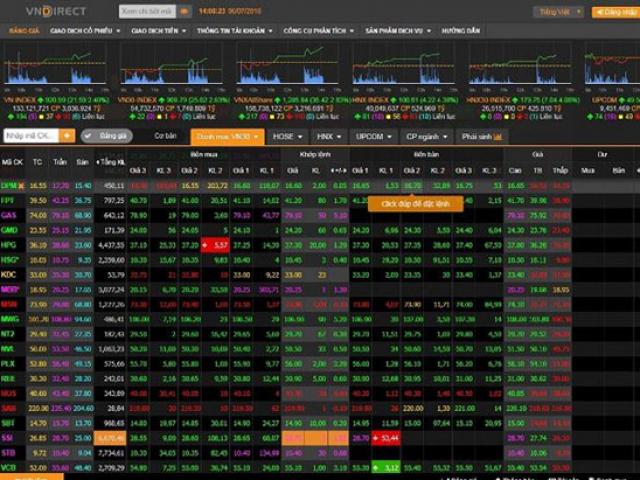
Task: Click the Đăng nhập login button
Action: click(616, 12)
